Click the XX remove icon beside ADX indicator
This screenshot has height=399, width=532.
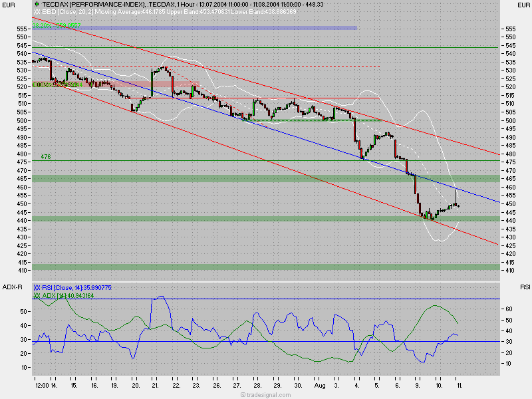tap(36, 294)
